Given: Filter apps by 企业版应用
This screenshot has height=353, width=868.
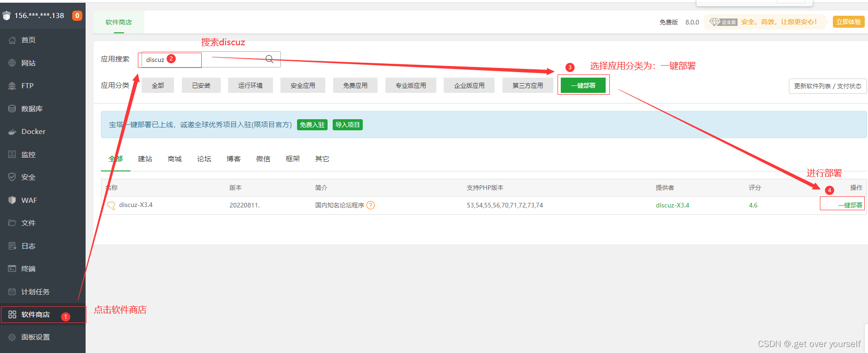Looking at the screenshot, I should pyautogui.click(x=469, y=85).
